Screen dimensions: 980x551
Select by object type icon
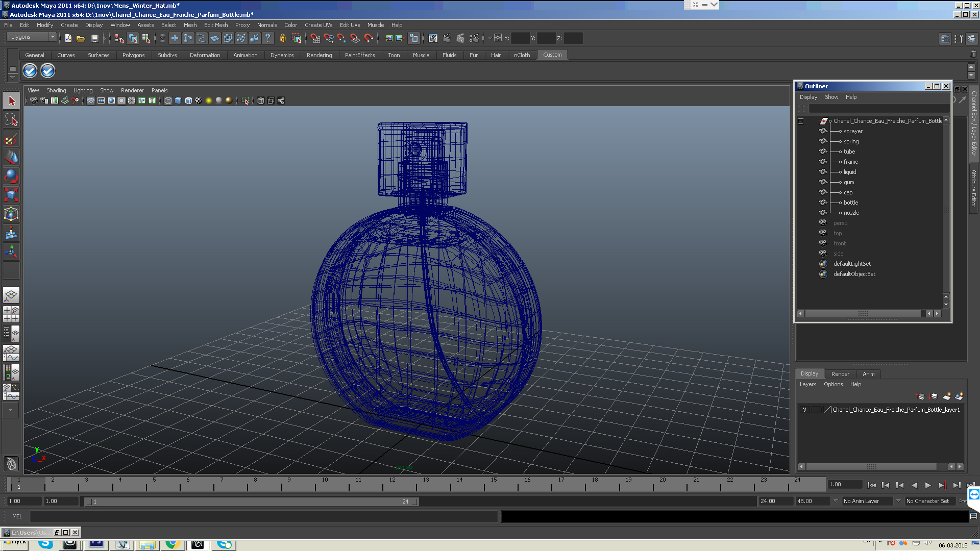point(133,38)
